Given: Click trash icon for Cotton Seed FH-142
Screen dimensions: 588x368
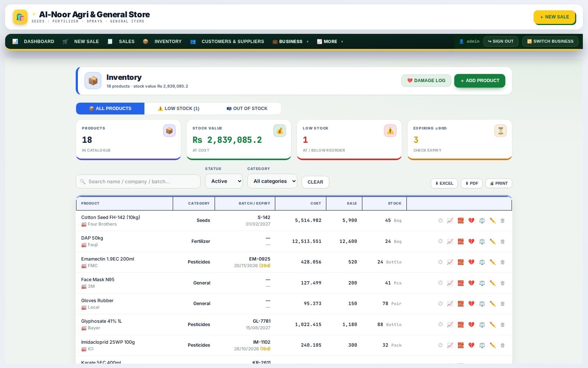Looking at the screenshot, I should pos(503,220).
